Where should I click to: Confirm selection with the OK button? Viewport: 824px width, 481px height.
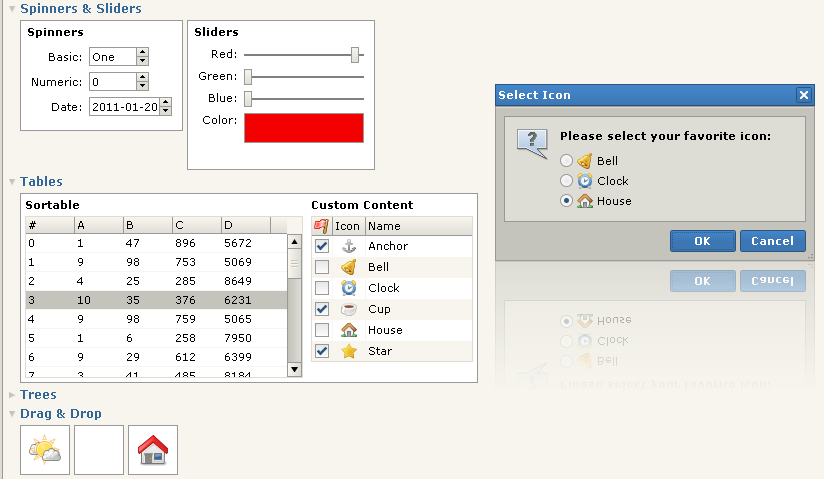(703, 241)
